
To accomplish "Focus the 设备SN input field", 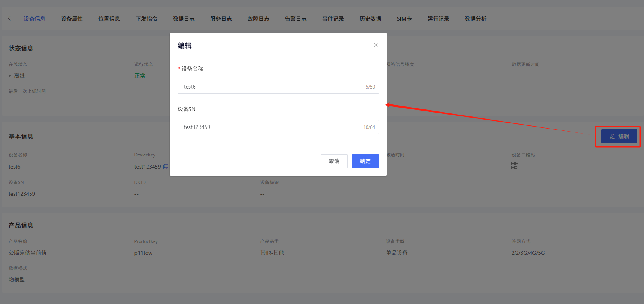I will 272,127.
